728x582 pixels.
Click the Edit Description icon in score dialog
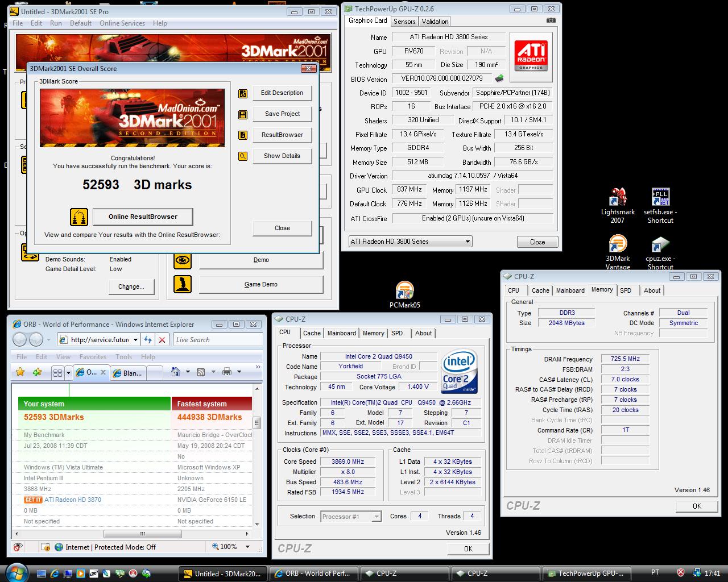[x=243, y=94]
